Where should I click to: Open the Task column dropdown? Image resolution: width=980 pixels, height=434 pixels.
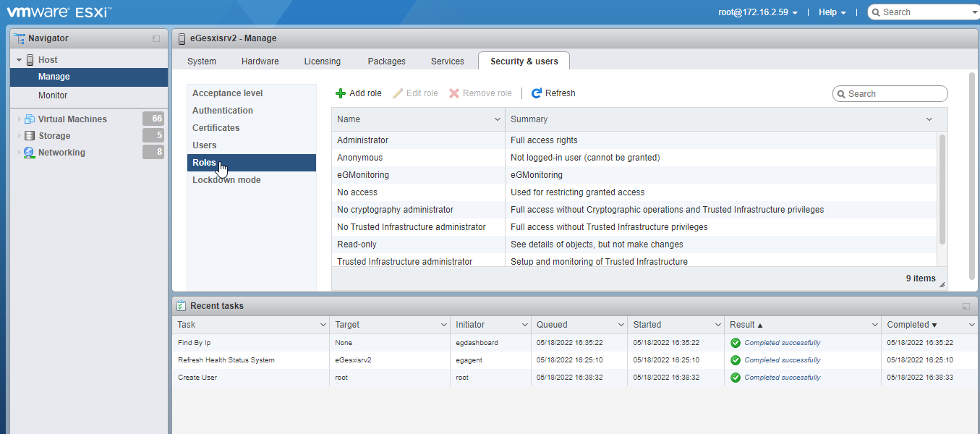(x=323, y=325)
